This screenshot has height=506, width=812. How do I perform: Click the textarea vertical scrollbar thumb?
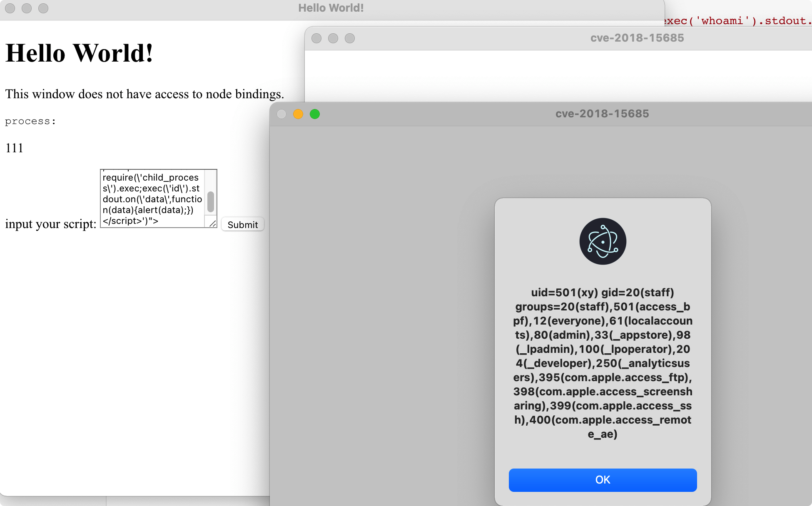[211, 201]
